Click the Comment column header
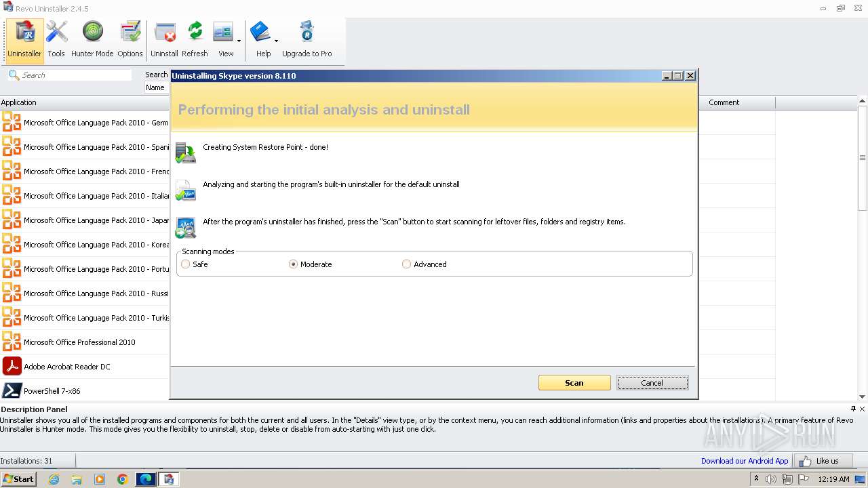This screenshot has width=868, height=488. click(736, 102)
